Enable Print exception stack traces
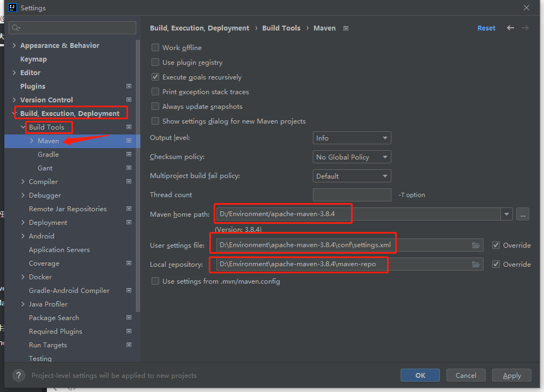 (x=155, y=91)
